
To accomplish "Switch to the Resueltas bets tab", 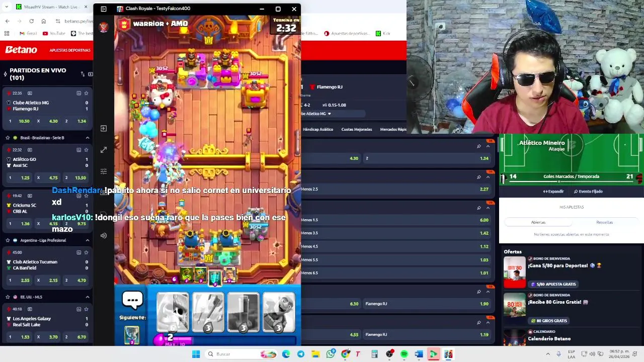I will tap(605, 222).
